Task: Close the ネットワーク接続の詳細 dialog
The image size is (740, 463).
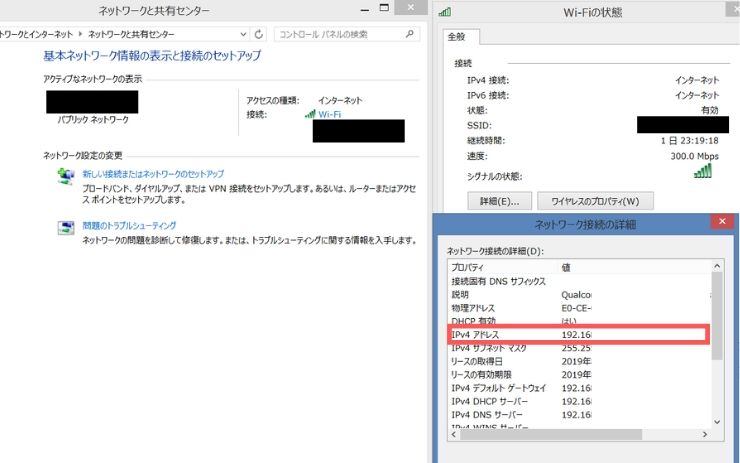Action: click(x=722, y=221)
